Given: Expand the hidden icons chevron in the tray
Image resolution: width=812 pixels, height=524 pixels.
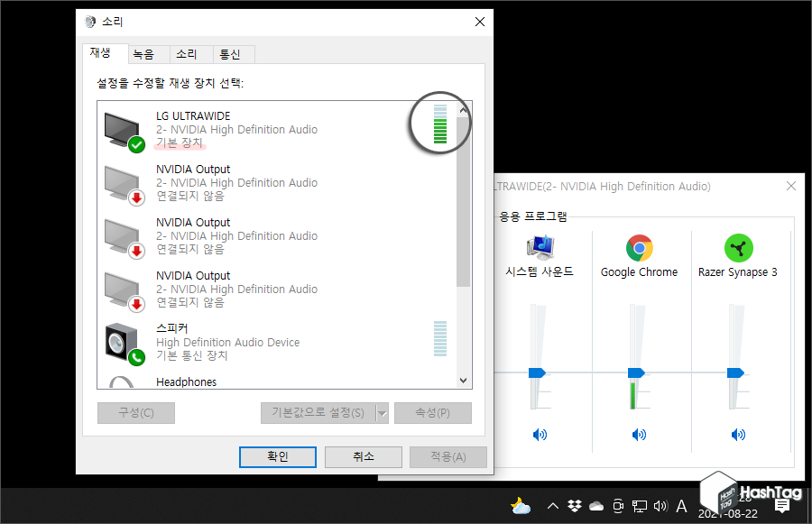Looking at the screenshot, I should click(553, 506).
